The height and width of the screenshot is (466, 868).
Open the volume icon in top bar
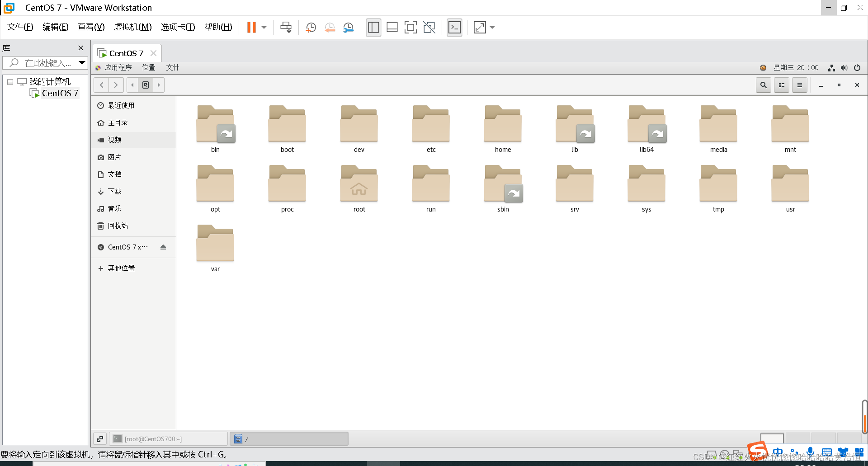pyautogui.click(x=844, y=68)
